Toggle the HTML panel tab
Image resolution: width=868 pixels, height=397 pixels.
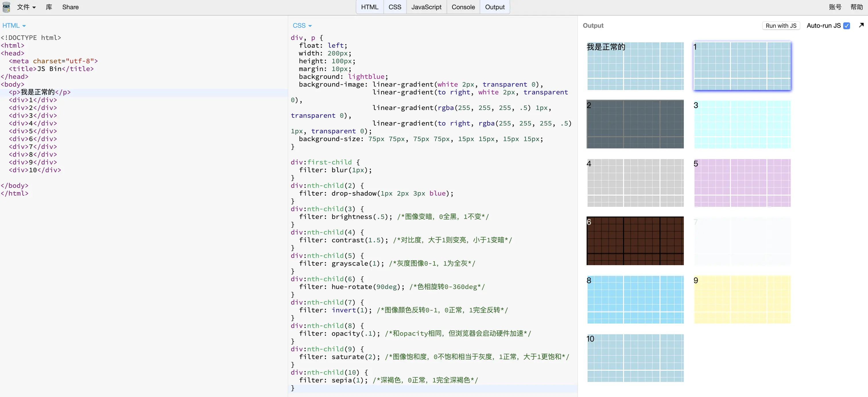[370, 7]
